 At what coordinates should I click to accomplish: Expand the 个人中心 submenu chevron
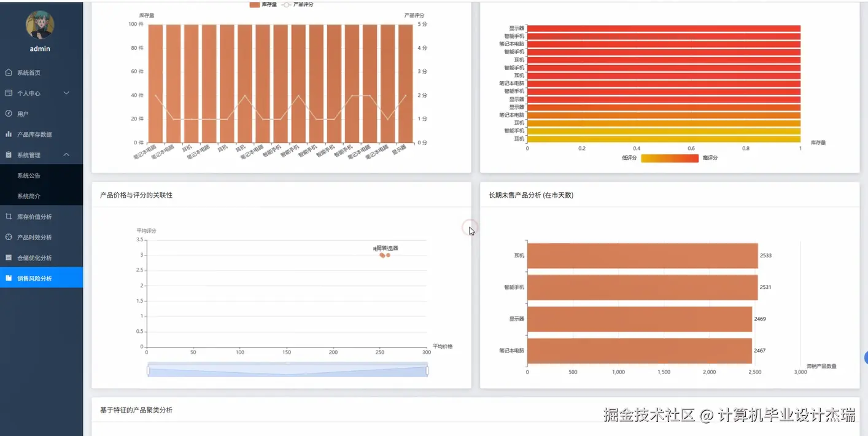tap(66, 93)
